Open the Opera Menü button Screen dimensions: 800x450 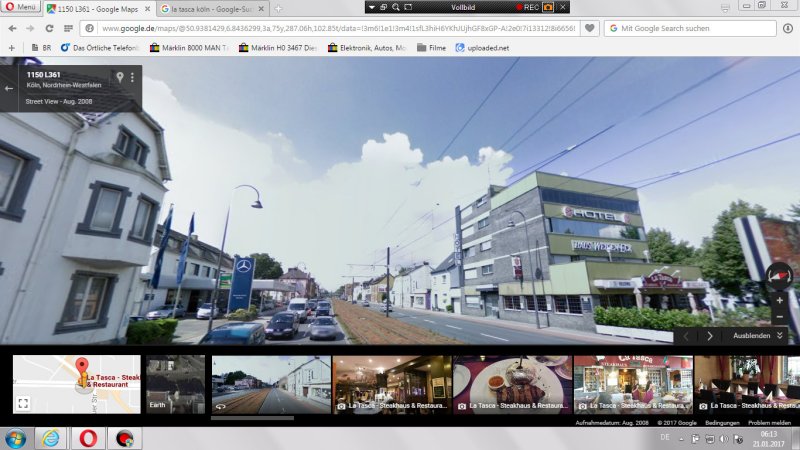(20, 8)
